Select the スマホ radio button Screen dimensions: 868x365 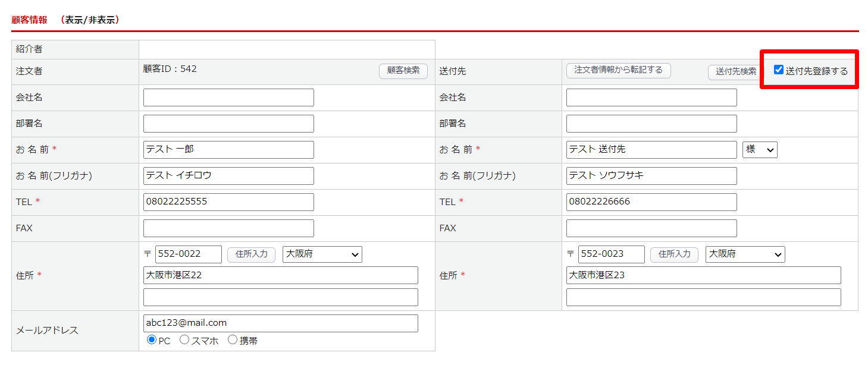[x=184, y=340]
